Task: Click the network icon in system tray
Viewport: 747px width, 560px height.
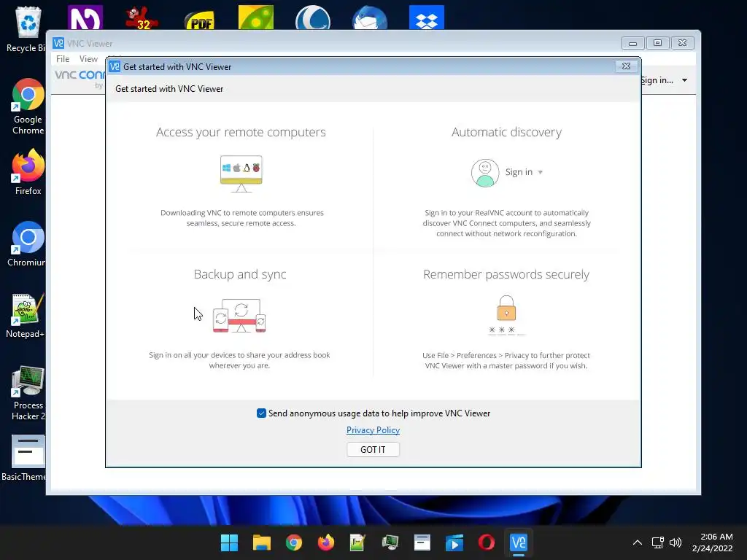Action: pos(658,542)
